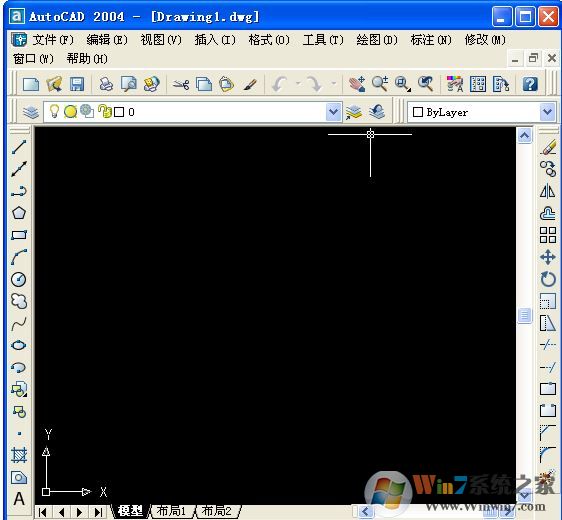The width and height of the screenshot is (562, 520).
Task: Open the 视图(V) menu
Action: coord(161,40)
